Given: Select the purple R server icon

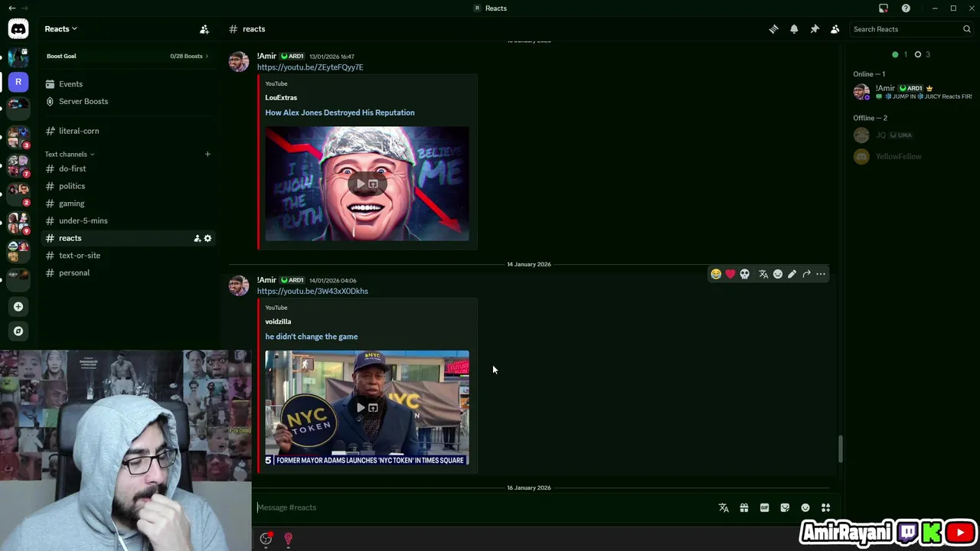Looking at the screenshot, I should (x=18, y=82).
